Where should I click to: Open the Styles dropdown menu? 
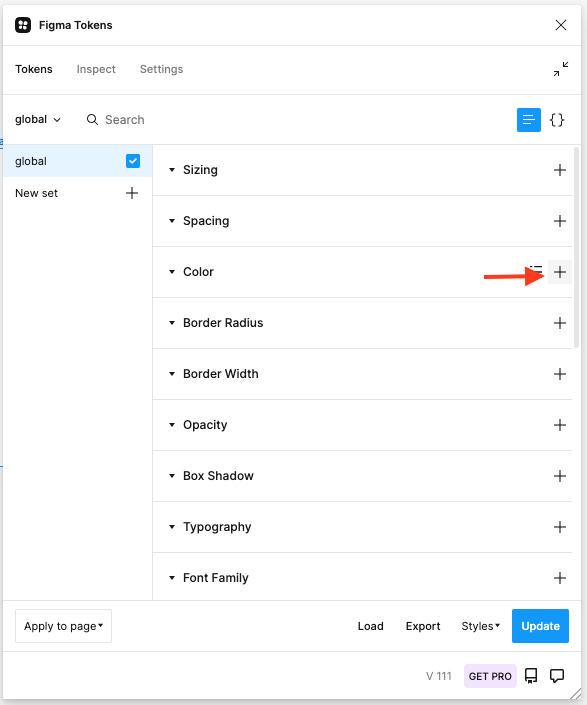coord(480,626)
